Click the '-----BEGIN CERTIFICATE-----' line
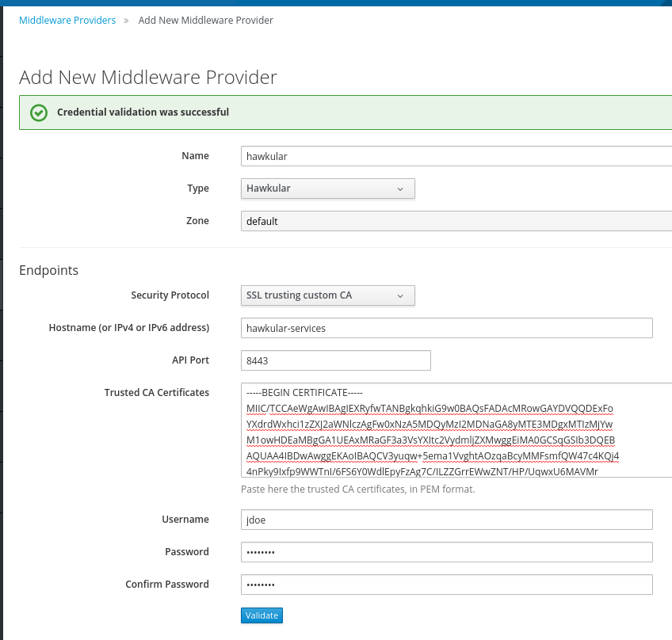This screenshot has height=640, width=672. (304, 392)
